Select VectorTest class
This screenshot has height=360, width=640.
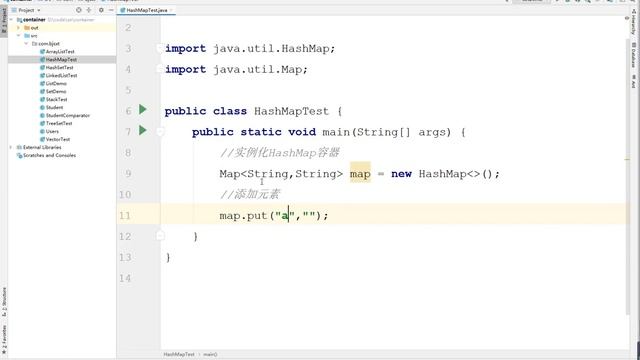(x=58, y=139)
